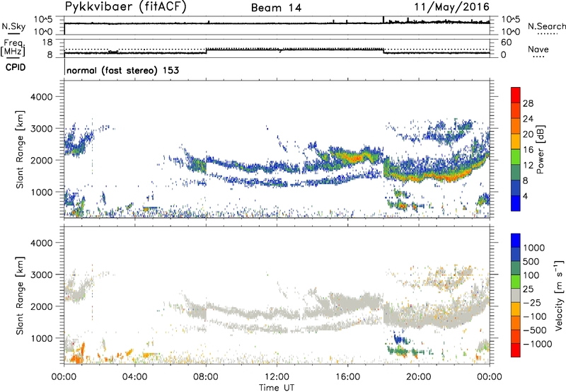Click the 20:00 time axis label
The width and height of the screenshot is (566, 392).
click(x=419, y=377)
